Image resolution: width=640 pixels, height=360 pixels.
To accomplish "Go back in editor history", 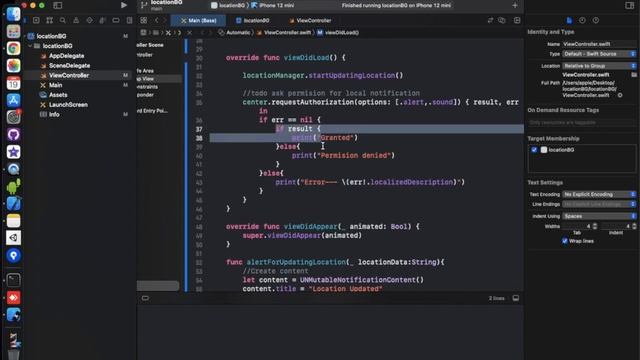I will click(156, 20).
